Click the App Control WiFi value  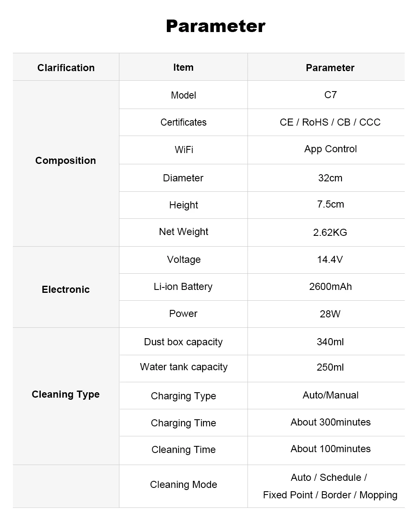tap(330, 149)
